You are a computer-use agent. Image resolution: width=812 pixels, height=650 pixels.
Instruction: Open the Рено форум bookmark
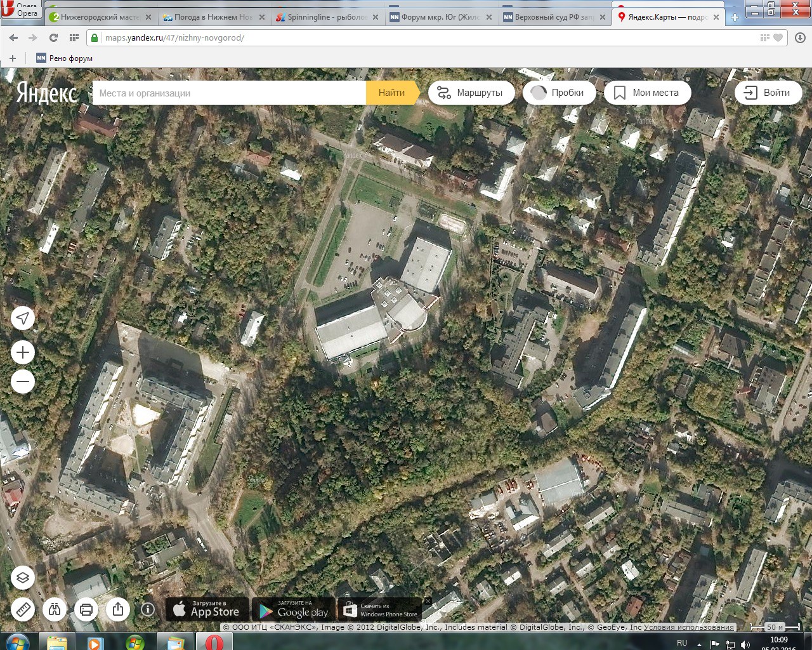click(65, 58)
